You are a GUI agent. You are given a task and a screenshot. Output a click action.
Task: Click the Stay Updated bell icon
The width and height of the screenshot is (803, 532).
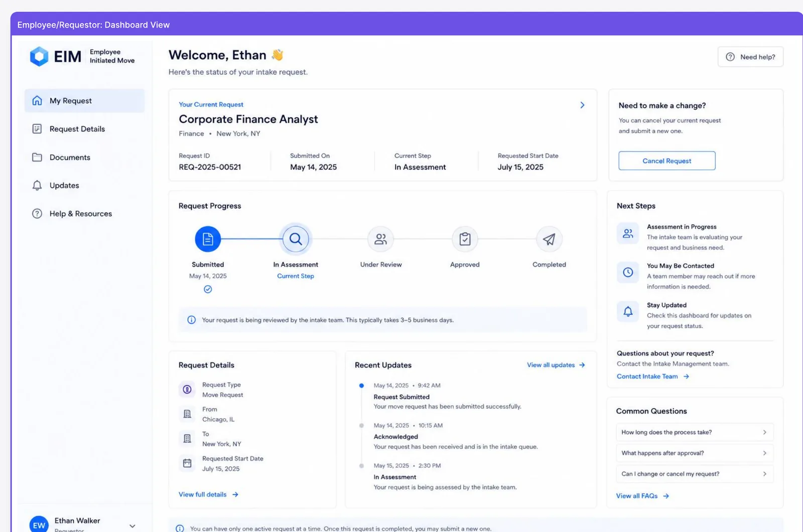tap(628, 311)
